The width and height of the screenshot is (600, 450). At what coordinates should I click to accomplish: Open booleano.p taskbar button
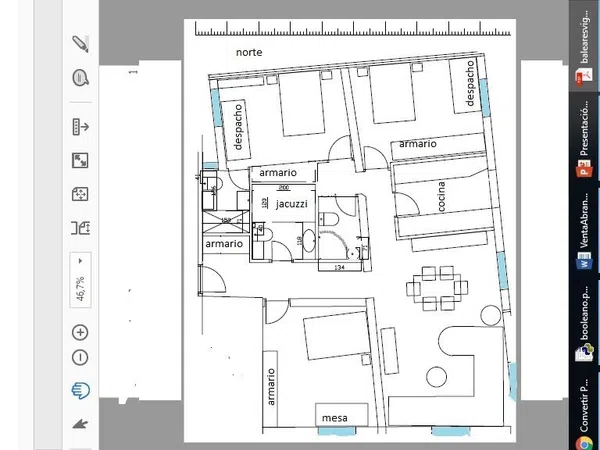tap(584, 321)
